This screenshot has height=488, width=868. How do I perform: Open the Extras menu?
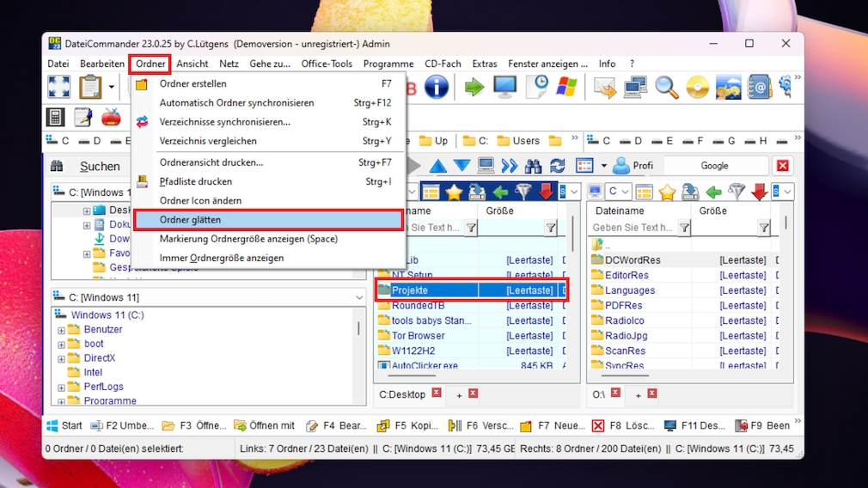(x=484, y=64)
